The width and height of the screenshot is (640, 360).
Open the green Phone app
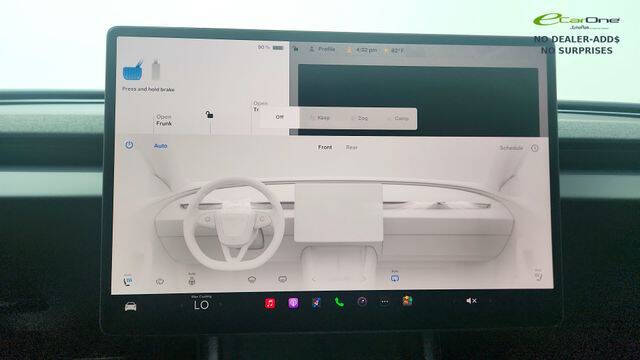click(339, 302)
